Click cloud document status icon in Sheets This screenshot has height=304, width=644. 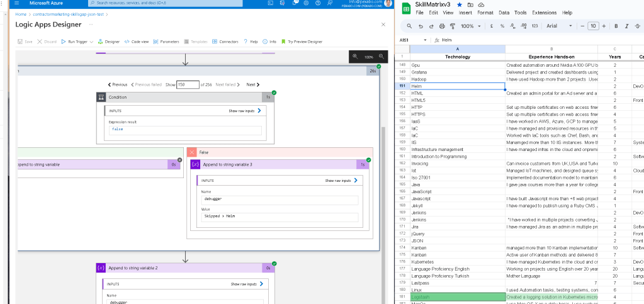coord(481,4)
